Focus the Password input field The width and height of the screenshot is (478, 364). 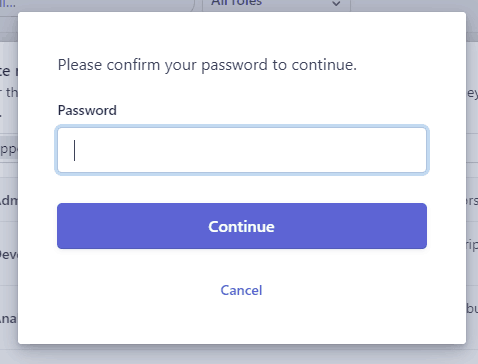242,150
